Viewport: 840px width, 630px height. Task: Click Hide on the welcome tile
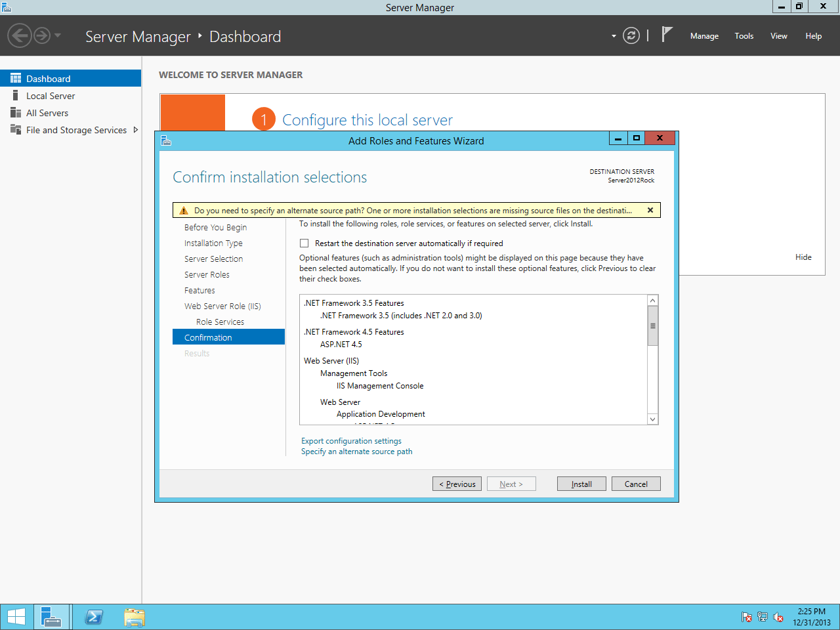click(803, 257)
